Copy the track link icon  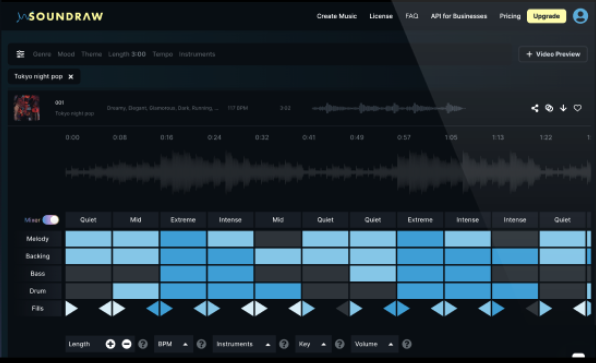[x=549, y=108]
